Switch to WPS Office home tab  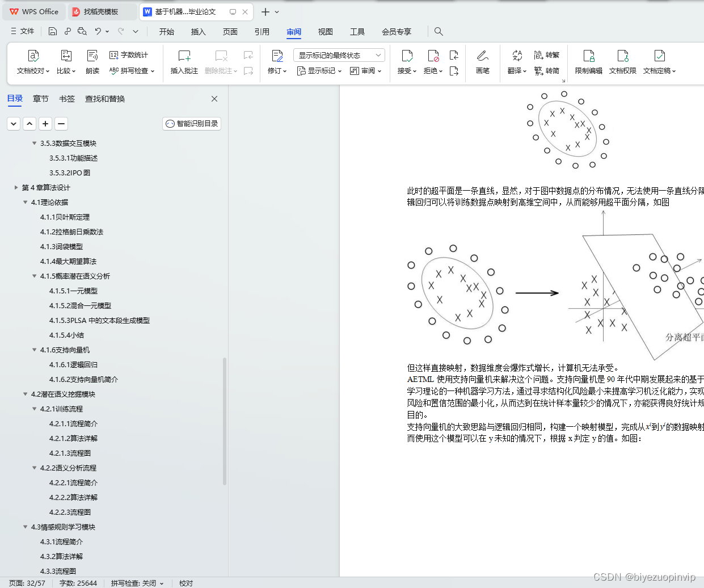pos(34,11)
